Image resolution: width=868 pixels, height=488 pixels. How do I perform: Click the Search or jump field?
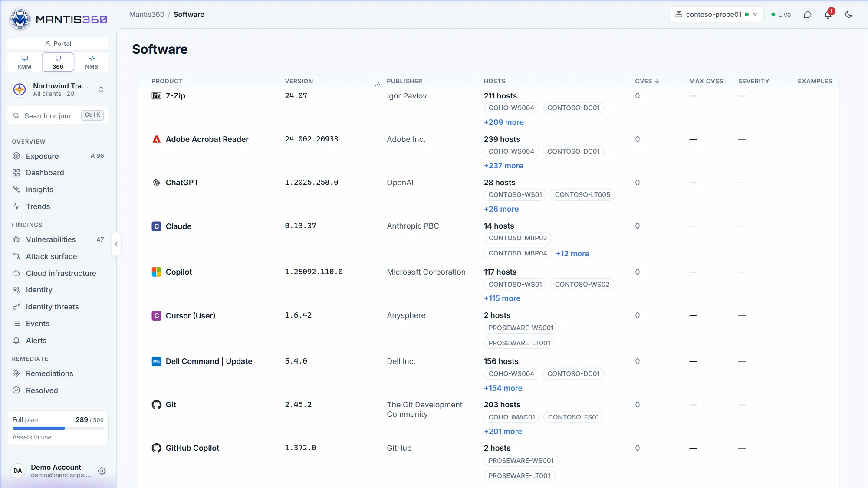click(x=58, y=115)
